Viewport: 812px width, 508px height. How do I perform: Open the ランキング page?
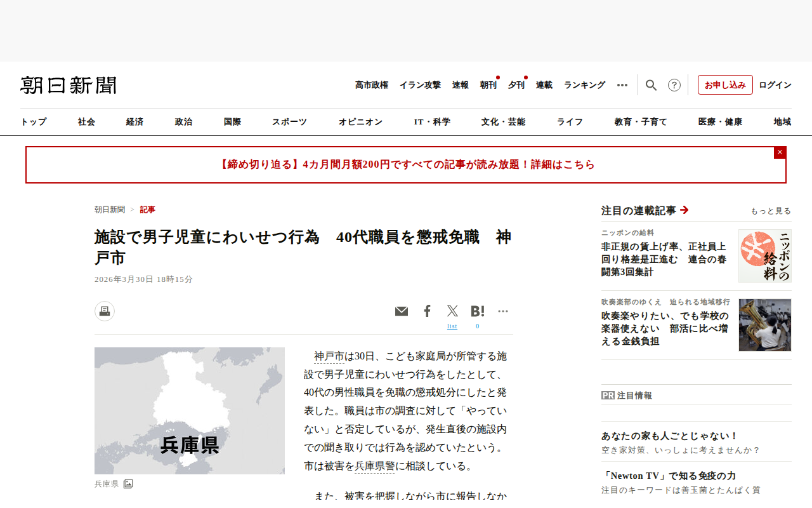click(585, 85)
